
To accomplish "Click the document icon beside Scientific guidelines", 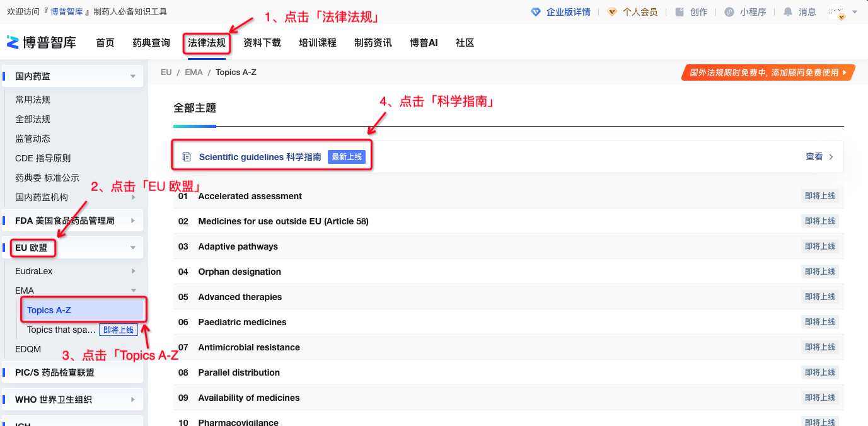I will 186,157.
